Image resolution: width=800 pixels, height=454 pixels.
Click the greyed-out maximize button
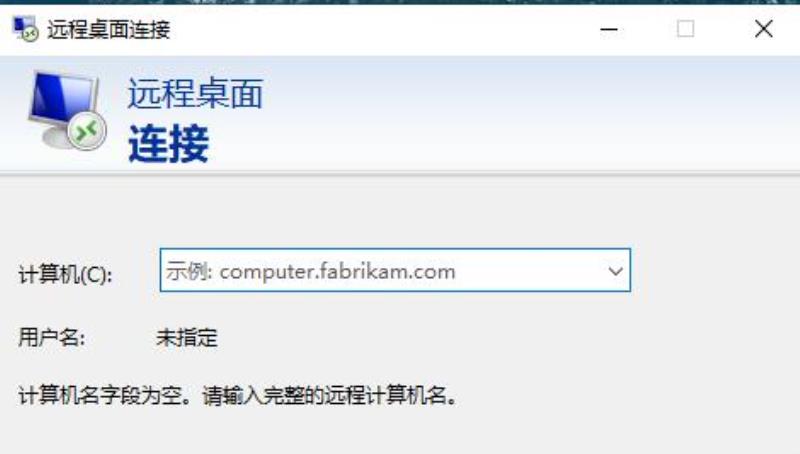point(685,29)
